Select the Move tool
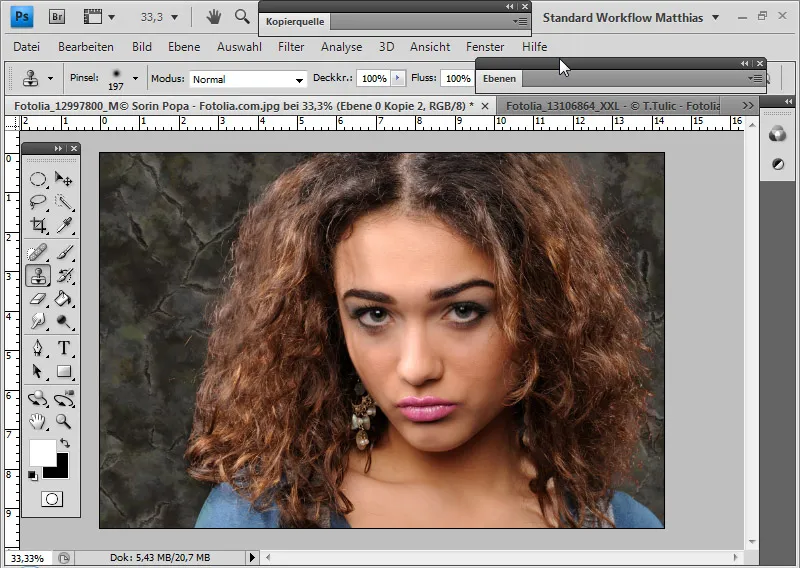The image size is (800, 568). [64, 179]
